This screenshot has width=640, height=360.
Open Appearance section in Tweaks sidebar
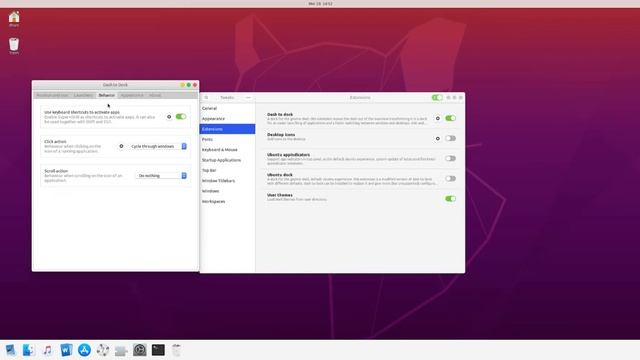pos(227,118)
